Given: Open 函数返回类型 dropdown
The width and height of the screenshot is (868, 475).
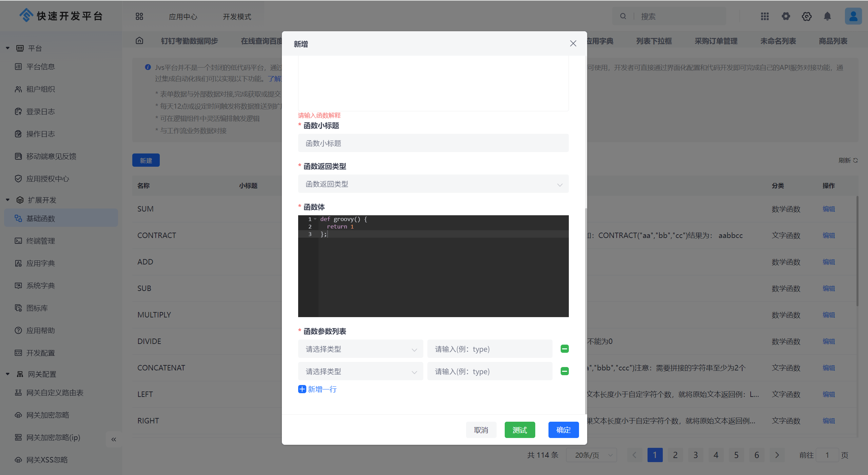Looking at the screenshot, I should (x=433, y=184).
